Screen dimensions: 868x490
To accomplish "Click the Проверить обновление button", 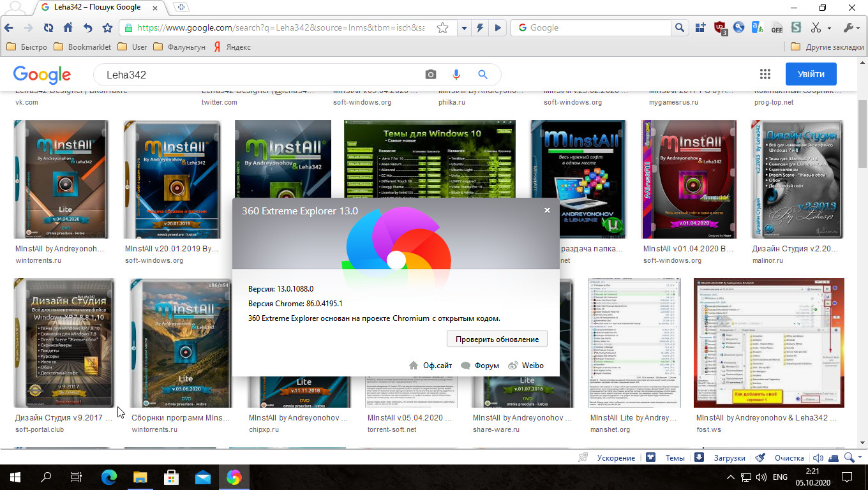I will pos(497,339).
